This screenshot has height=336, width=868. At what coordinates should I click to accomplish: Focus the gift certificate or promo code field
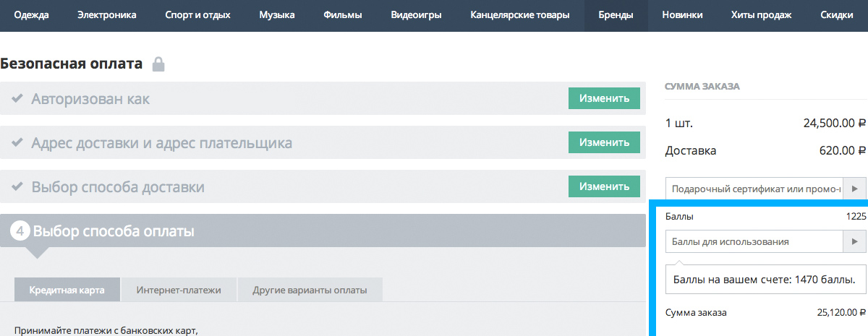coord(754,189)
